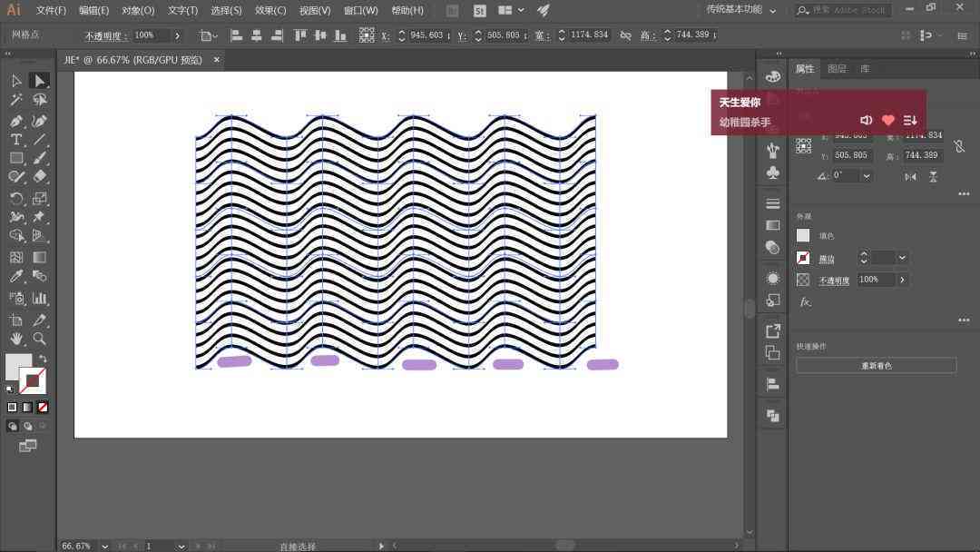Image resolution: width=980 pixels, height=552 pixels.
Task: Select the Eyedropper tool
Action: pos(16,276)
